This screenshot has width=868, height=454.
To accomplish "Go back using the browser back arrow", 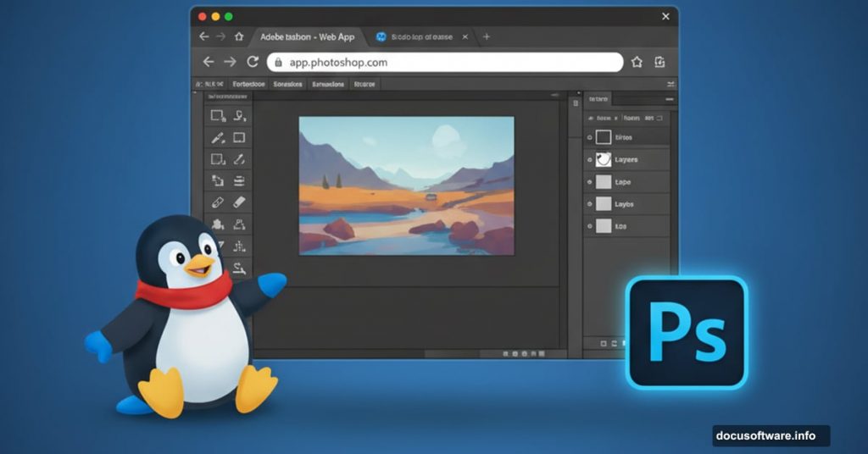I will coord(208,62).
